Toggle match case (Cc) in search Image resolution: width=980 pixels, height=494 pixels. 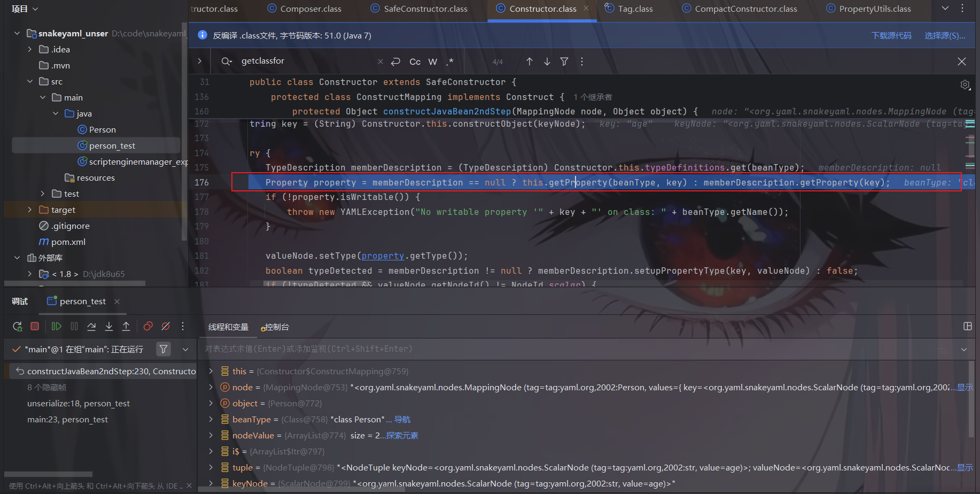[x=415, y=61]
